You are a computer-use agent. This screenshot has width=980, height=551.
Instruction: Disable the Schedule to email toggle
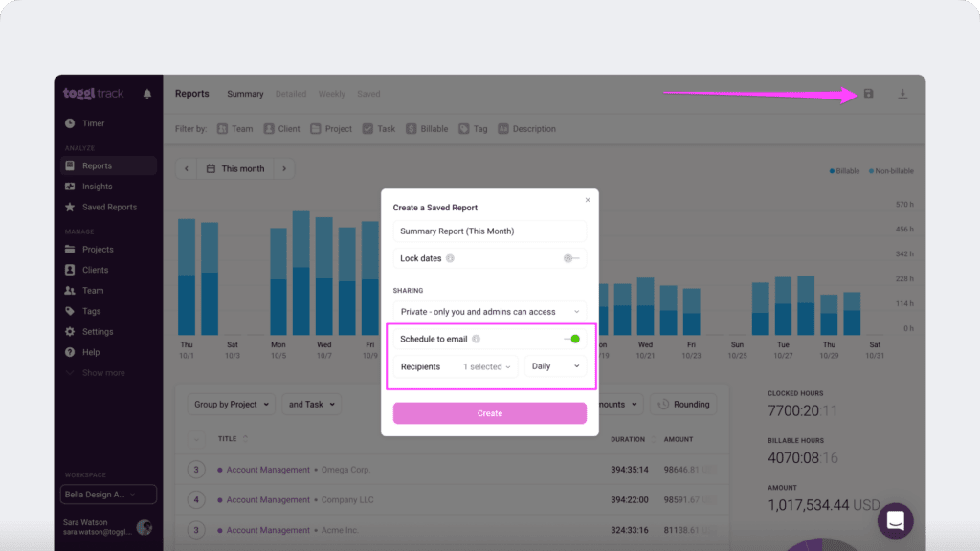click(x=571, y=339)
